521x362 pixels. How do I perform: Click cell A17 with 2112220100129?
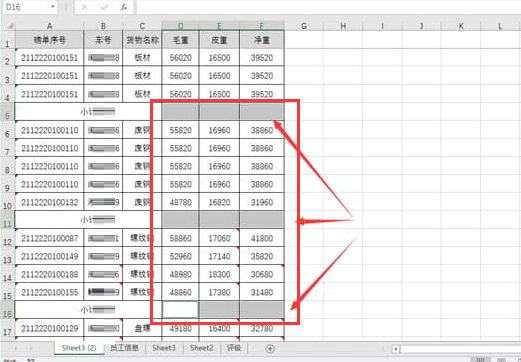49,328
